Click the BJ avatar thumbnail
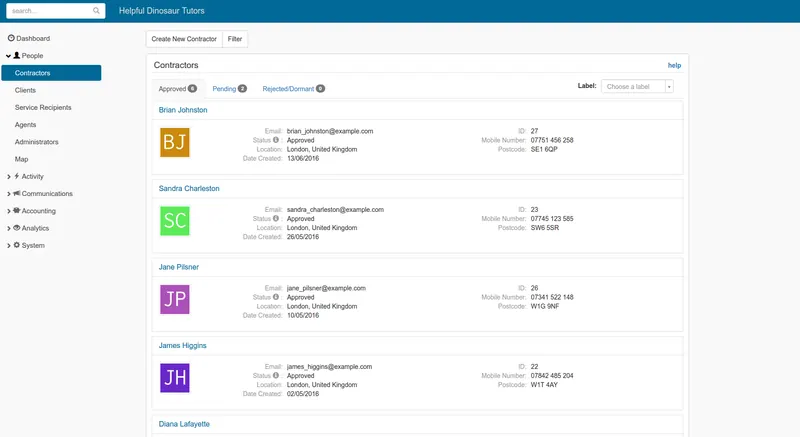This screenshot has height=437, width=800. (x=175, y=142)
